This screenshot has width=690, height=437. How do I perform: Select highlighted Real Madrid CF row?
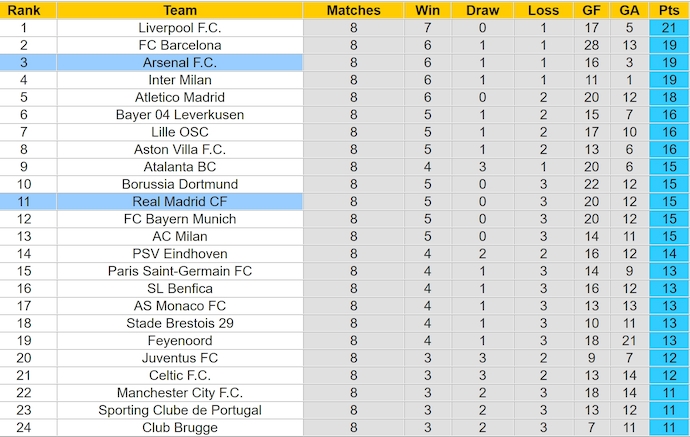click(180, 201)
